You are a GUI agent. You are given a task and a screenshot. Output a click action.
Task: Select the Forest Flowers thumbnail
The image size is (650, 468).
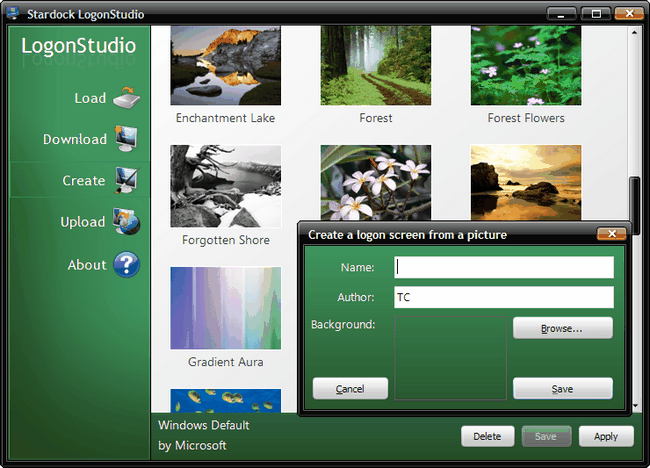526,65
